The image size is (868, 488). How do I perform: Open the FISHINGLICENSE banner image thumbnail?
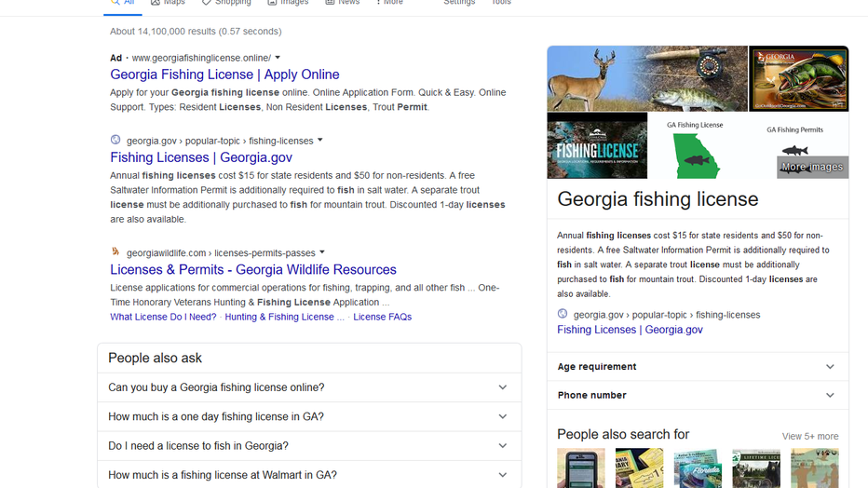tap(597, 145)
